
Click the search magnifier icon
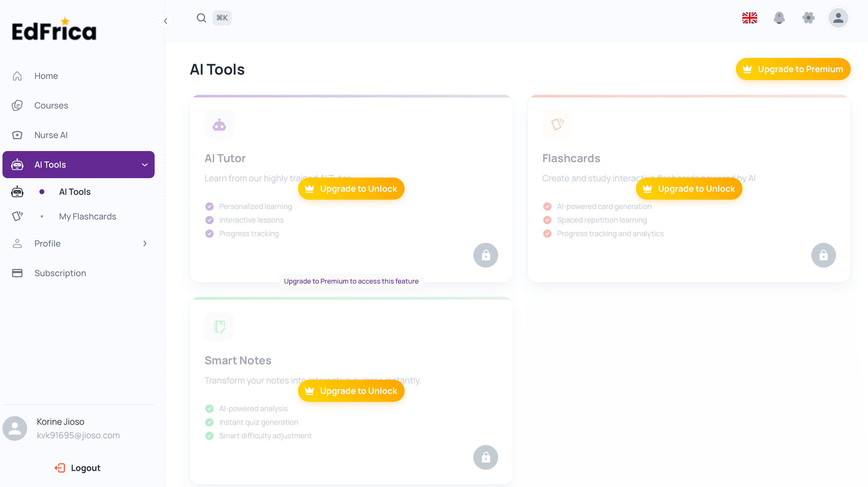click(201, 18)
